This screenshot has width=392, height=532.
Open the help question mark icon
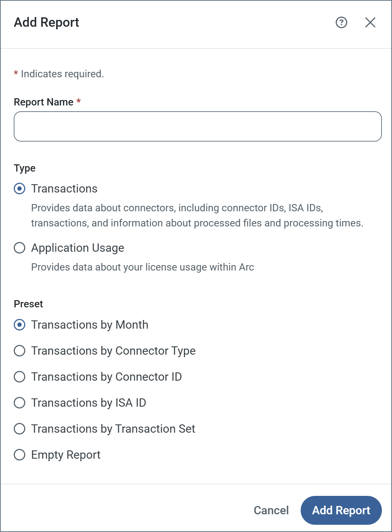tap(341, 22)
